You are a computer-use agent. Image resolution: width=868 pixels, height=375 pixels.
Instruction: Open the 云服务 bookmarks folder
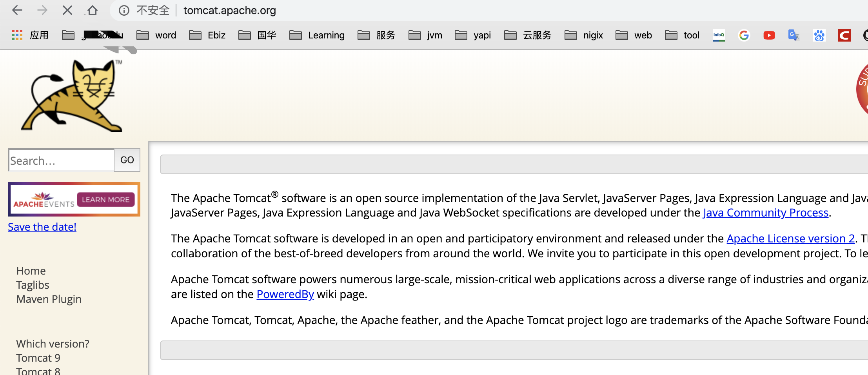(528, 35)
